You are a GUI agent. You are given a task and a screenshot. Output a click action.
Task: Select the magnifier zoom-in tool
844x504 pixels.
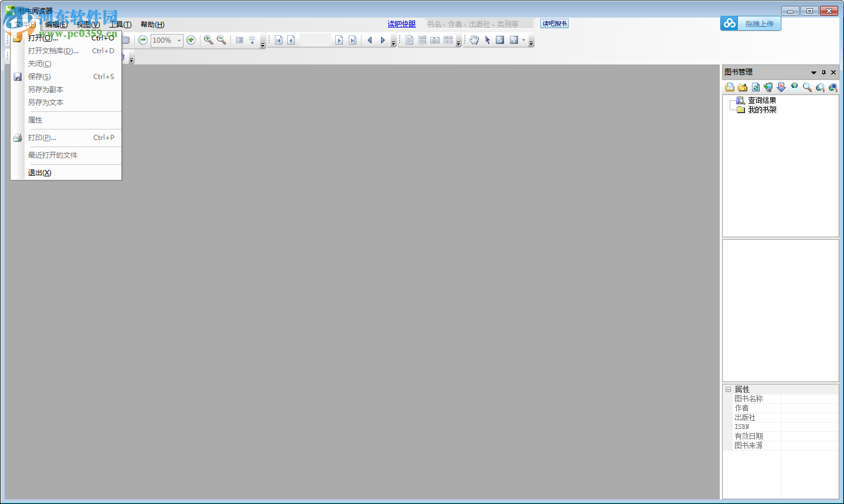208,40
